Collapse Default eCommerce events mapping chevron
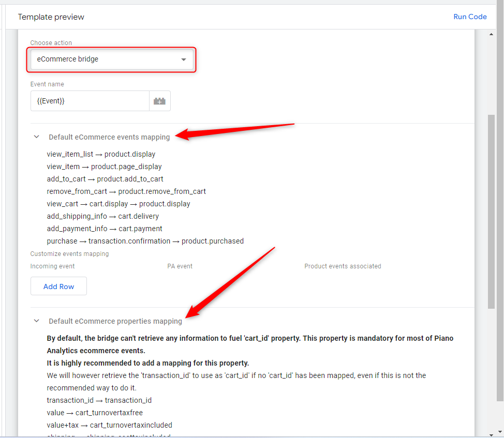Screen dimensions: 504x438 [36, 137]
